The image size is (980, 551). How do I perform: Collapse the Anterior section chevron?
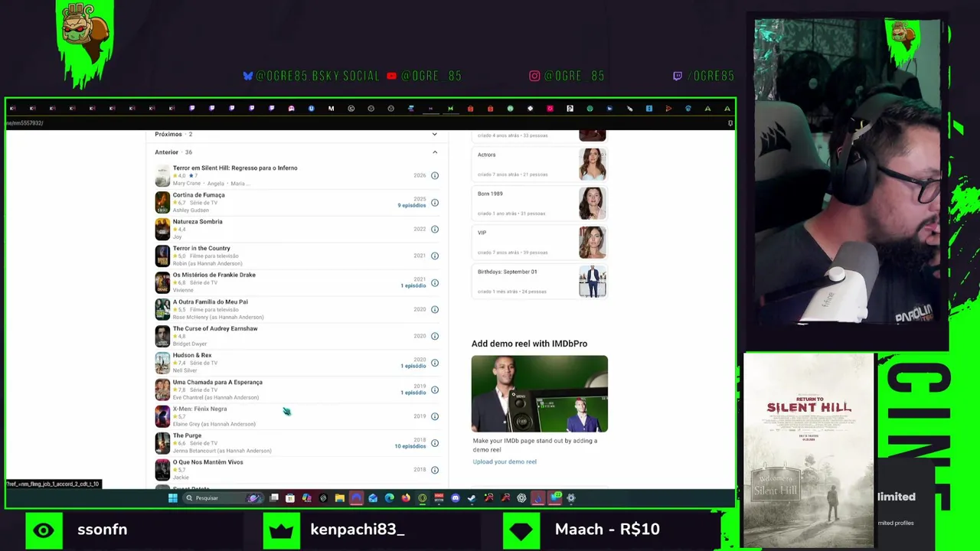pyautogui.click(x=435, y=152)
